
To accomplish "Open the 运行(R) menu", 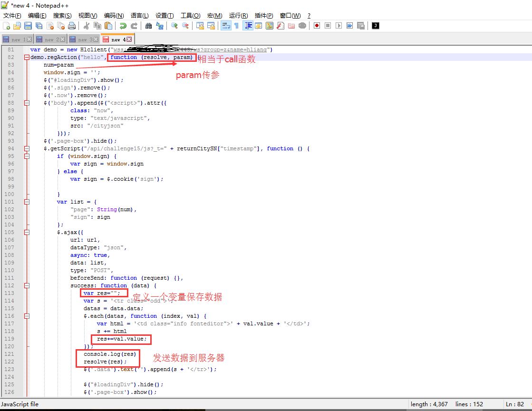I will tap(238, 16).
